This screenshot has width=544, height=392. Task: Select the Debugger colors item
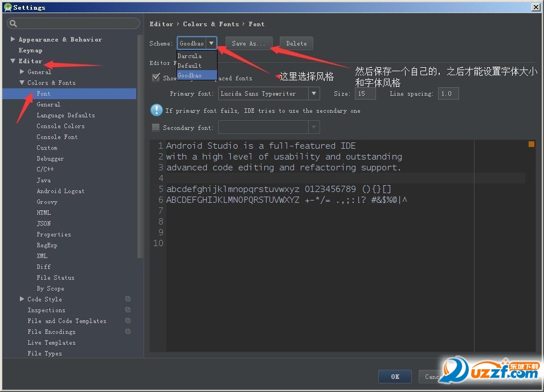50,158
